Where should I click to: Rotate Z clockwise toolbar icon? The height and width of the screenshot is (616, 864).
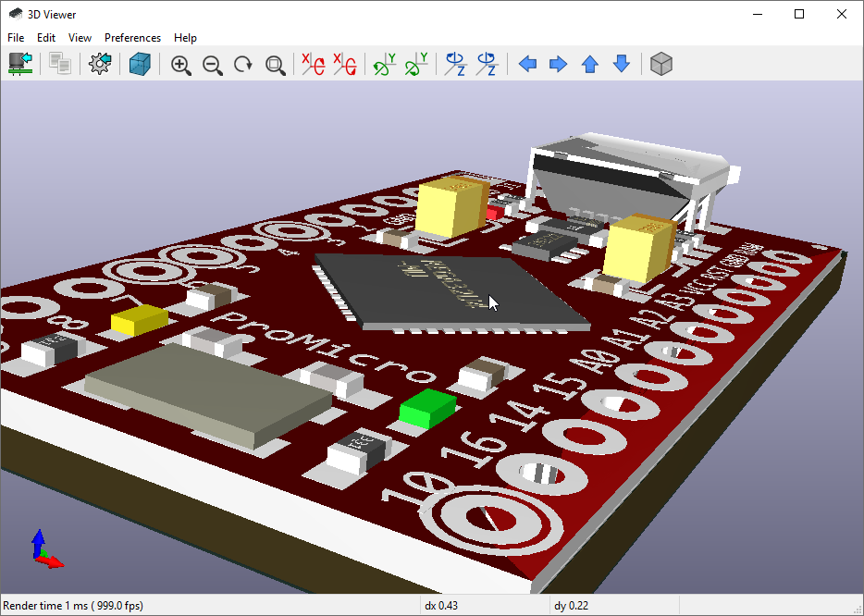click(456, 64)
